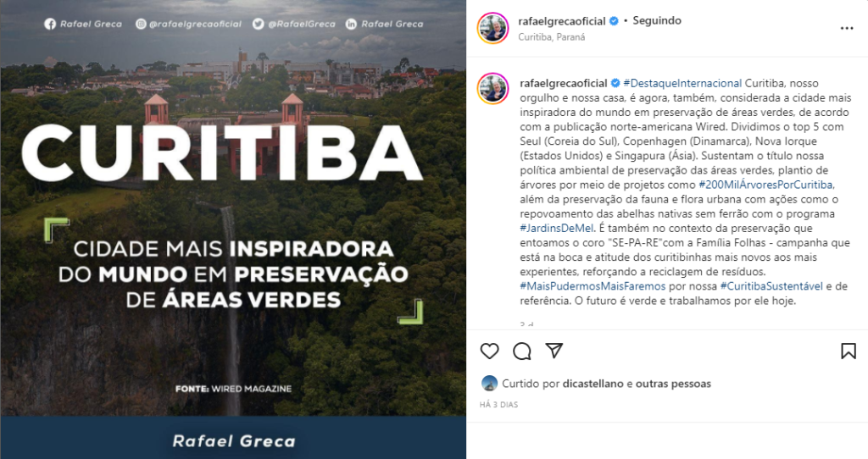Image resolution: width=868 pixels, height=459 pixels.
Task: Like the post with the heart icon
Action: (489, 351)
